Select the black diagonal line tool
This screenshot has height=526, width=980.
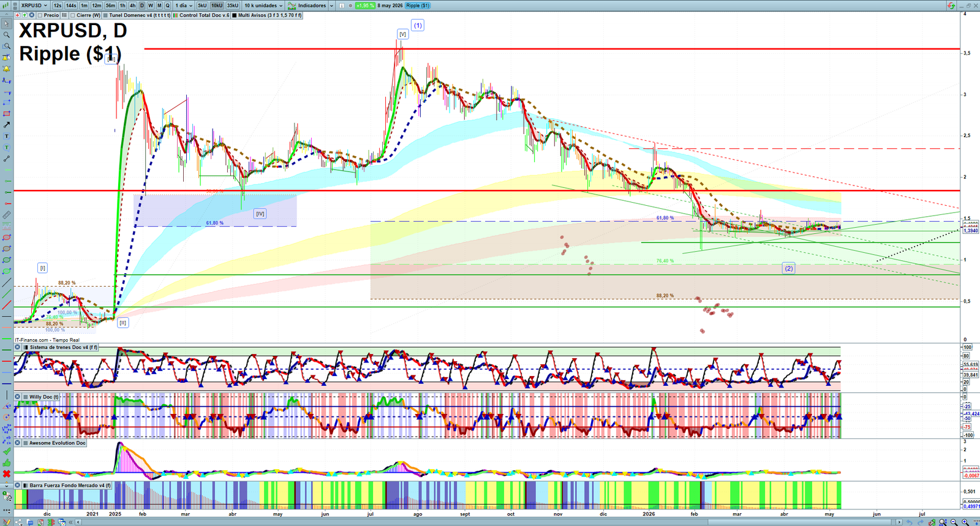(7, 283)
